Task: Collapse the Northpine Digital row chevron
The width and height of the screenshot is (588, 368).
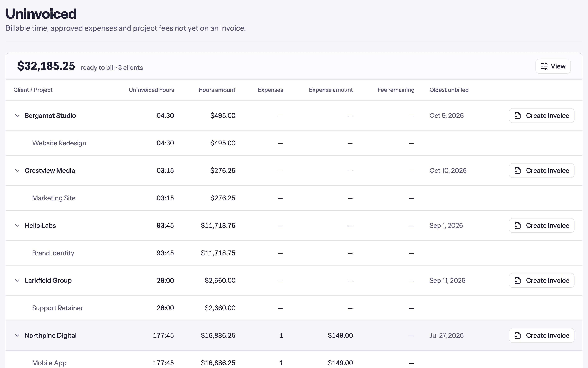Action: click(17, 336)
